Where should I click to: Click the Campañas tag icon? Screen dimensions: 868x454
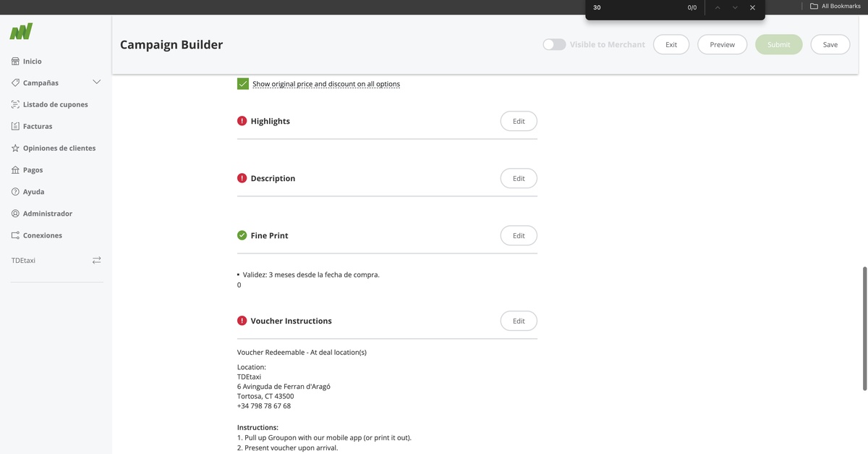click(15, 83)
